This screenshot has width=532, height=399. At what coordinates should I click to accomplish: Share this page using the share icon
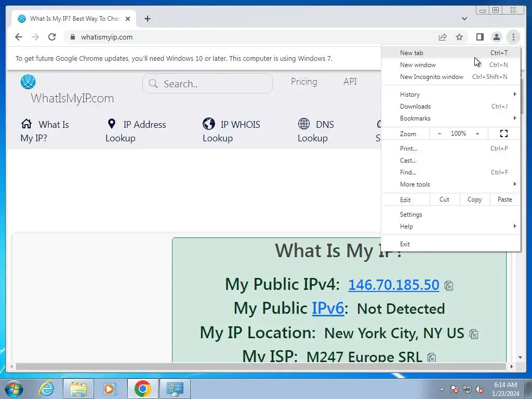pyautogui.click(x=443, y=37)
